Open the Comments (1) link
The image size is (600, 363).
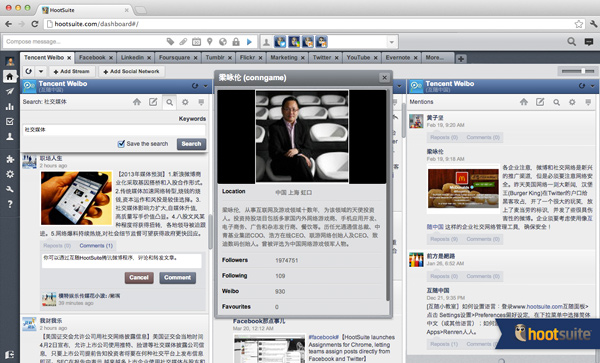coord(96,246)
